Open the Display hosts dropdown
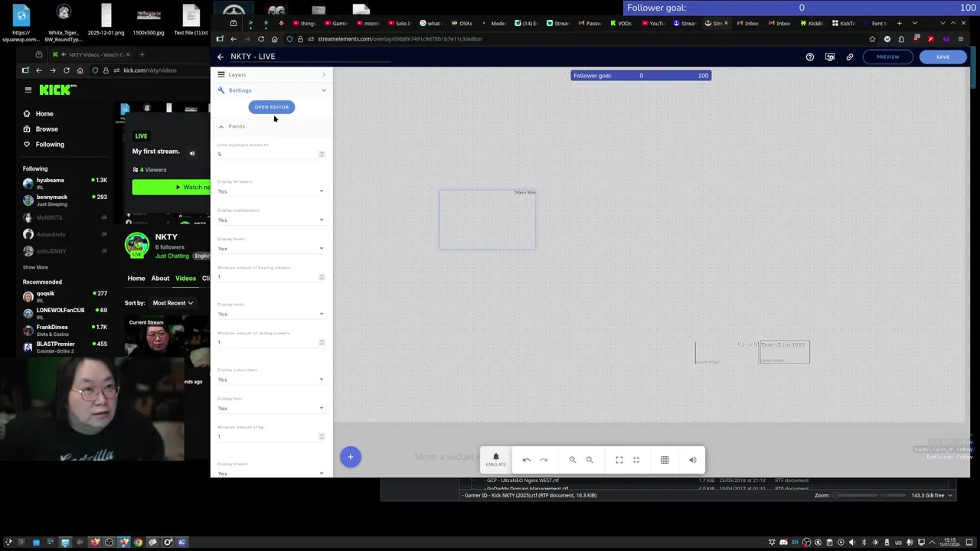The width and height of the screenshot is (980, 551). pos(271,248)
